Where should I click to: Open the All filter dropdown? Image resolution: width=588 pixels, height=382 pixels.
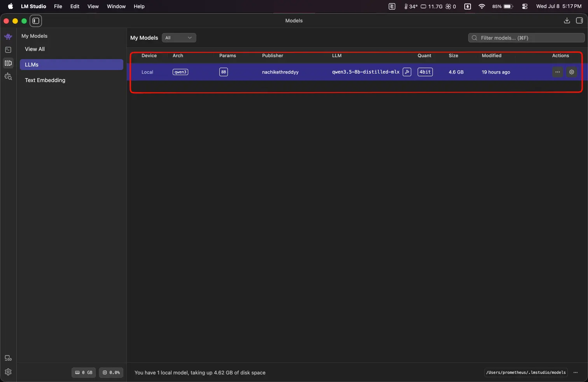click(x=179, y=38)
